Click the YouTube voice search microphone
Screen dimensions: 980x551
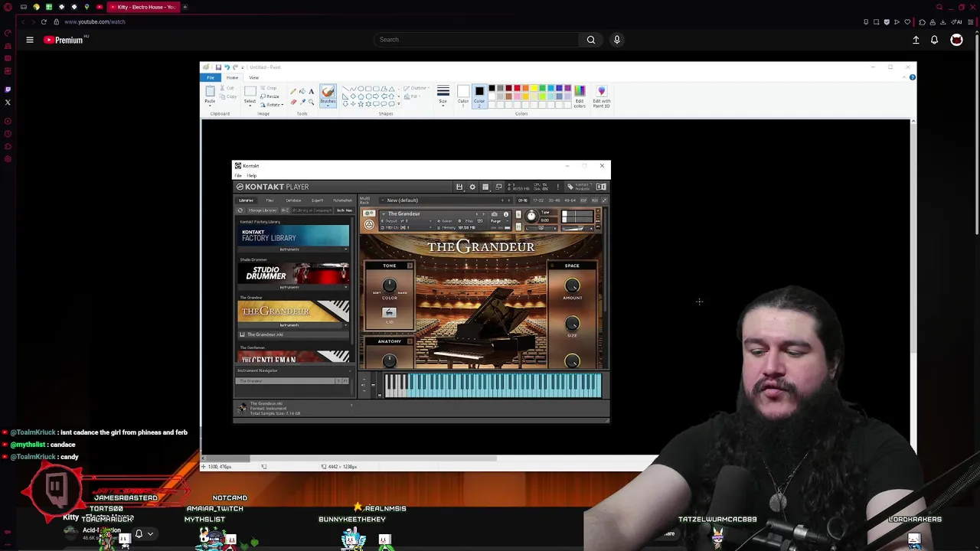click(617, 40)
